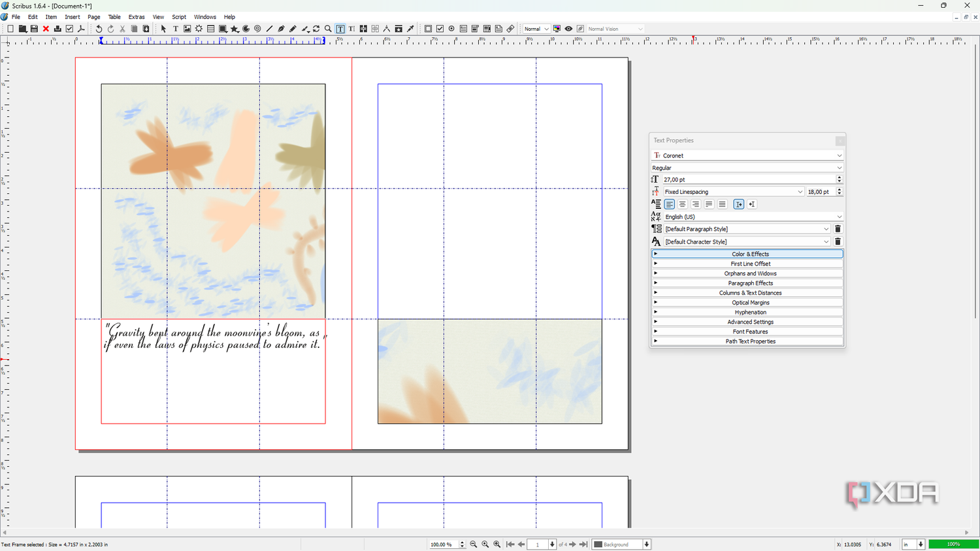Close document with the red X icon
Screen dimensions: 980x551
pos(46,29)
